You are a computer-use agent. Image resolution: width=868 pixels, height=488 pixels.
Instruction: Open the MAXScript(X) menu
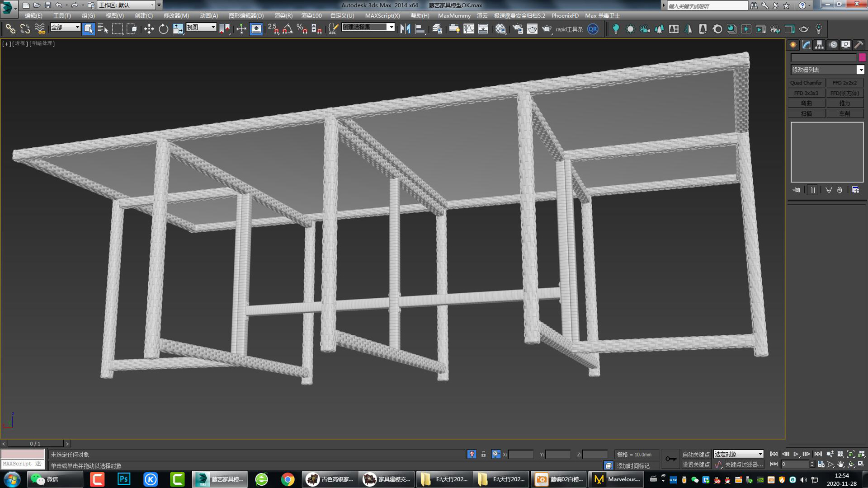(x=383, y=16)
